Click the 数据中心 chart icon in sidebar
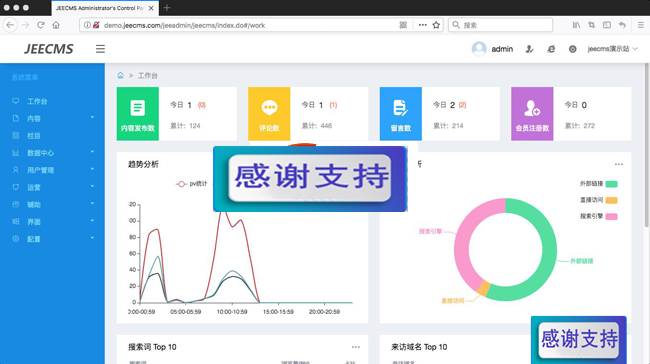650x364 pixels. pyautogui.click(x=16, y=153)
